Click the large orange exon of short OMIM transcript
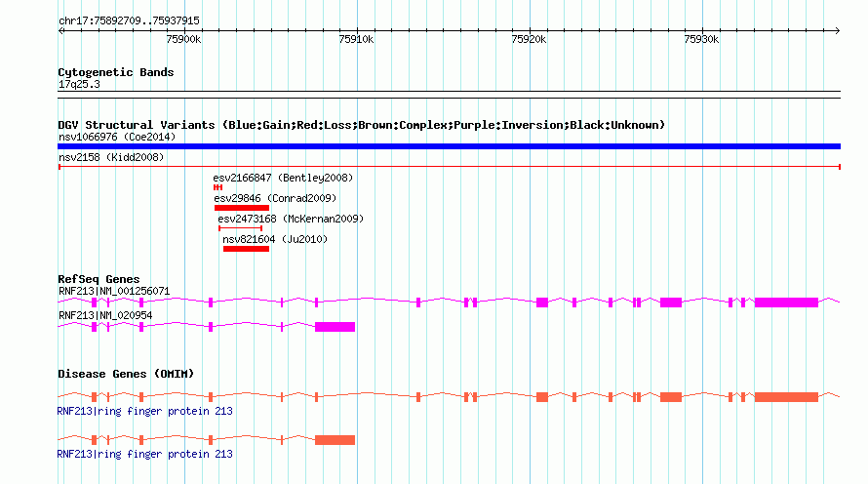This screenshot has width=868, height=484. [335, 440]
